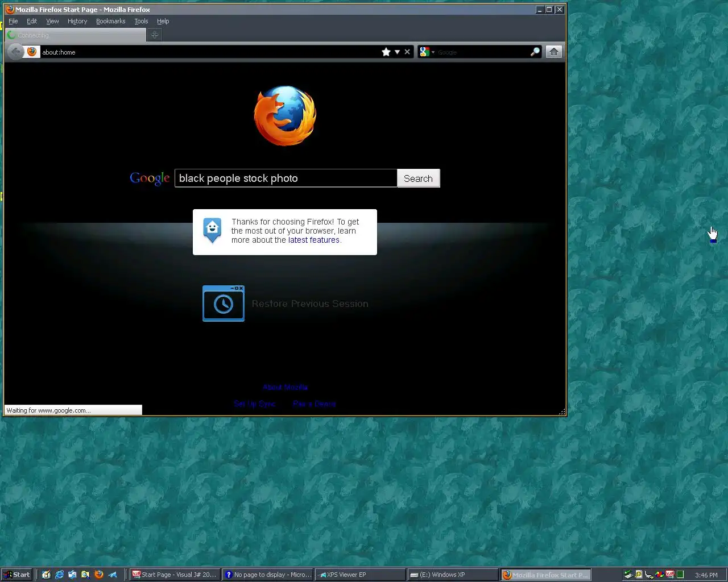Open the Start menu
The width and height of the screenshot is (728, 582).
16,575
